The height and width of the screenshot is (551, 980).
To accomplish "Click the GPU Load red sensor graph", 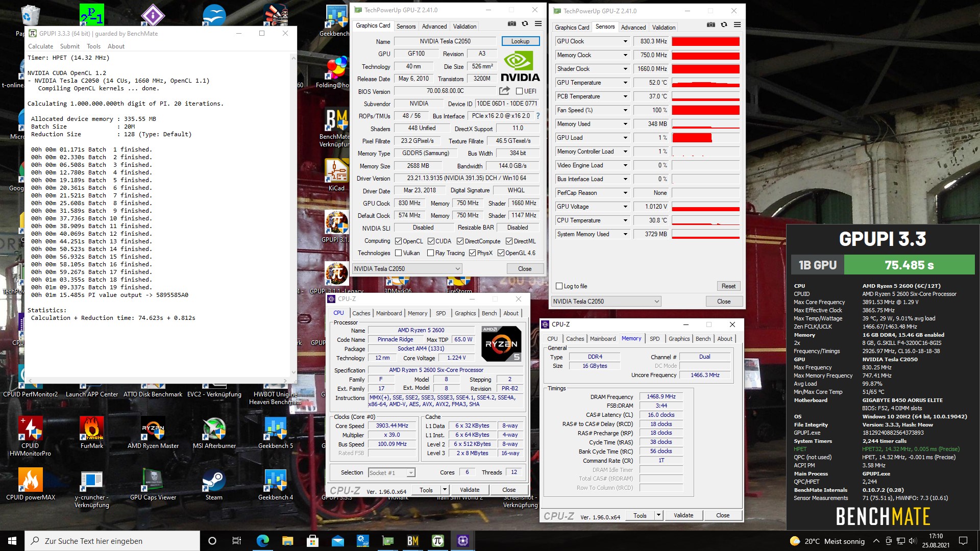I will click(706, 138).
